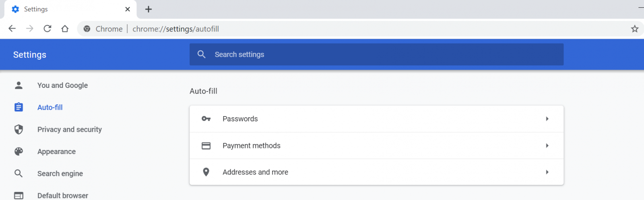Click the address bar URL
This screenshot has height=200, width=644.
click(175, 29)
